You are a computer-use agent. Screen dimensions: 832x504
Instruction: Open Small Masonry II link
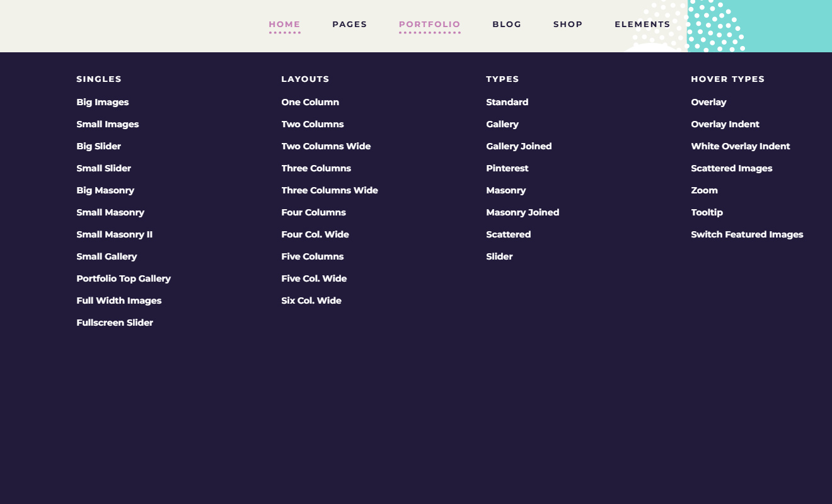point(115,234)
